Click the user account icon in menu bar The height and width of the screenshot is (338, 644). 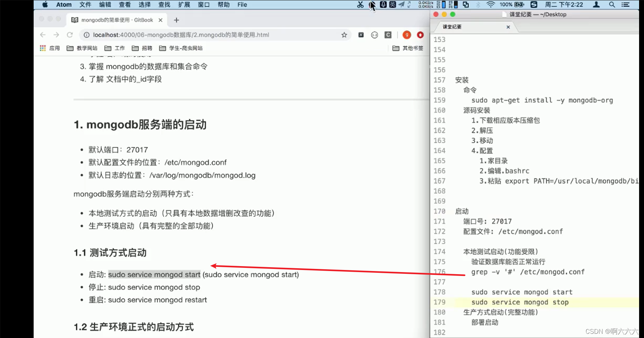click(596, 5)
